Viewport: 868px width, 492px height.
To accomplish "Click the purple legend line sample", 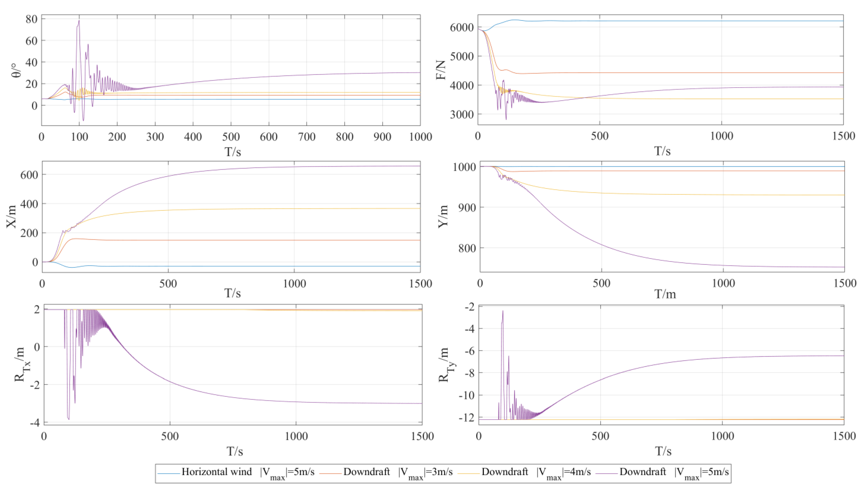I will point(607,473).
